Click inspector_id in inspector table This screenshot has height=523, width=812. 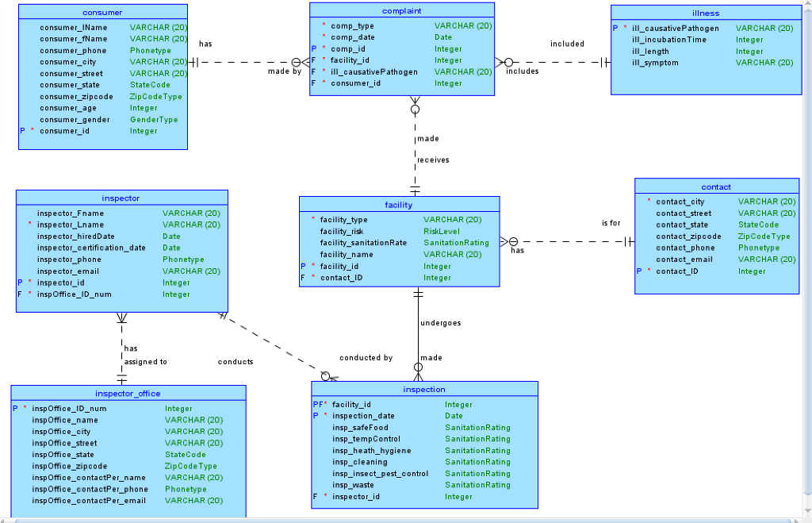click(x=60, y=283)
